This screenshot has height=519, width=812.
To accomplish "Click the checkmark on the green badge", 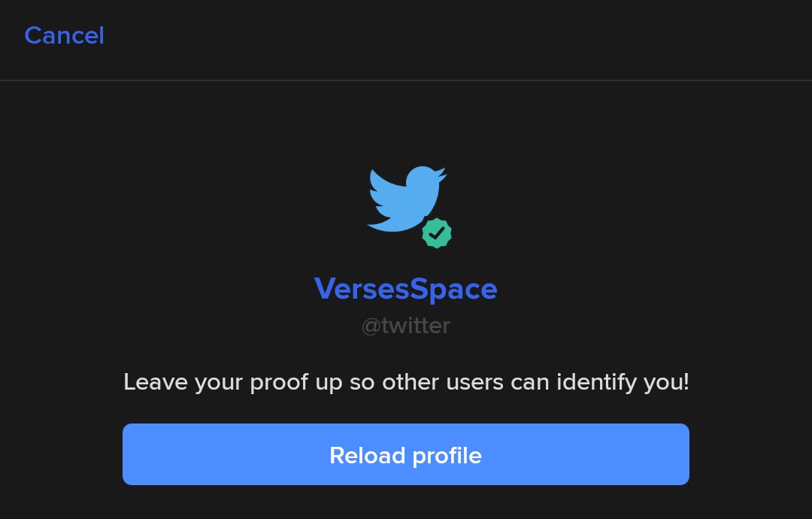I will [x=437, y=233].
